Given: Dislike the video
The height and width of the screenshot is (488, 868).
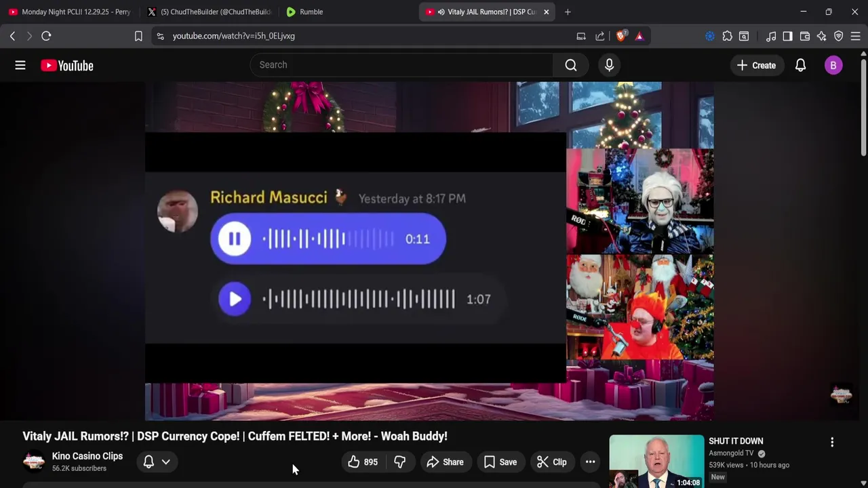Looking at the screenshot, I should click(x=400, y=462).
